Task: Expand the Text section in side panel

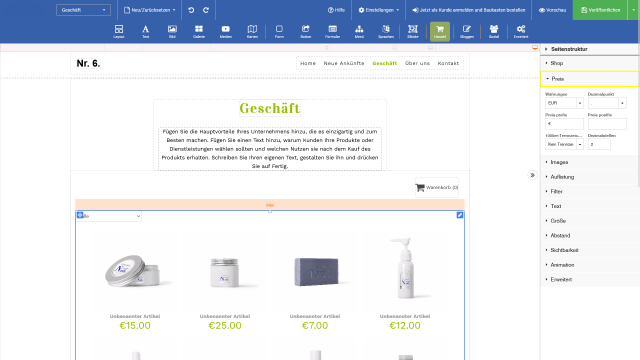Action: (x=589, y=206)
